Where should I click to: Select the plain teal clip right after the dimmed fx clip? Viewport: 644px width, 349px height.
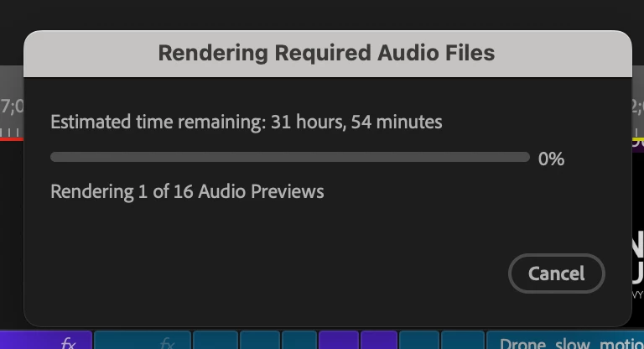click(216, 340)
